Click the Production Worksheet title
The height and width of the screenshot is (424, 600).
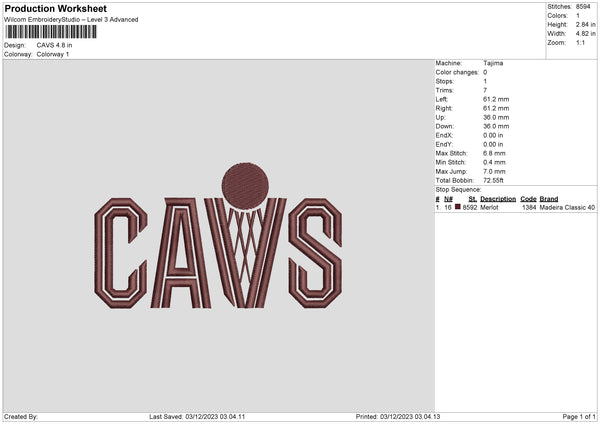tap(55, 8)
